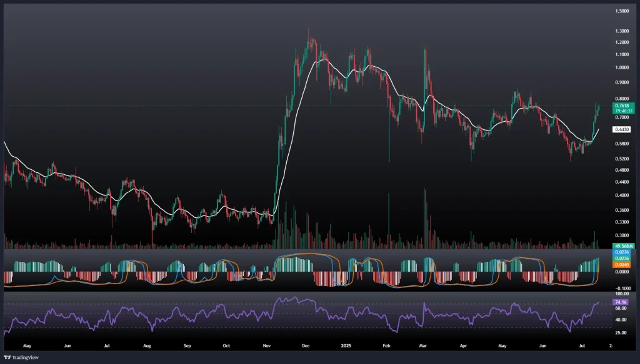Click the Aug marker on the time axis
Viewport: 640px width, 364px height.
click(147, 344)
